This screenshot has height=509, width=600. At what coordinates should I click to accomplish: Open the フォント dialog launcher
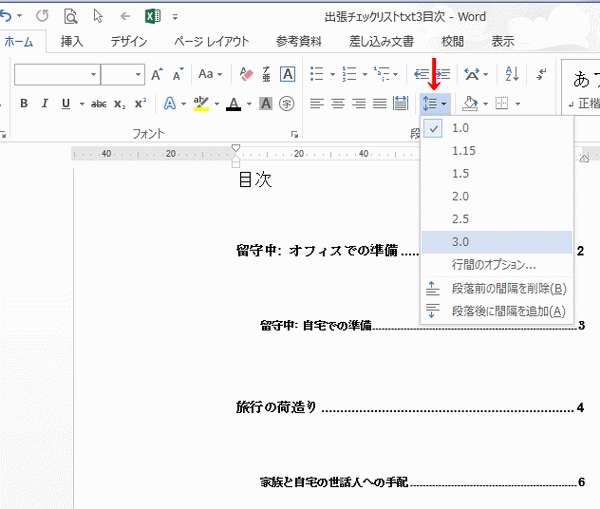coord(294,134)
